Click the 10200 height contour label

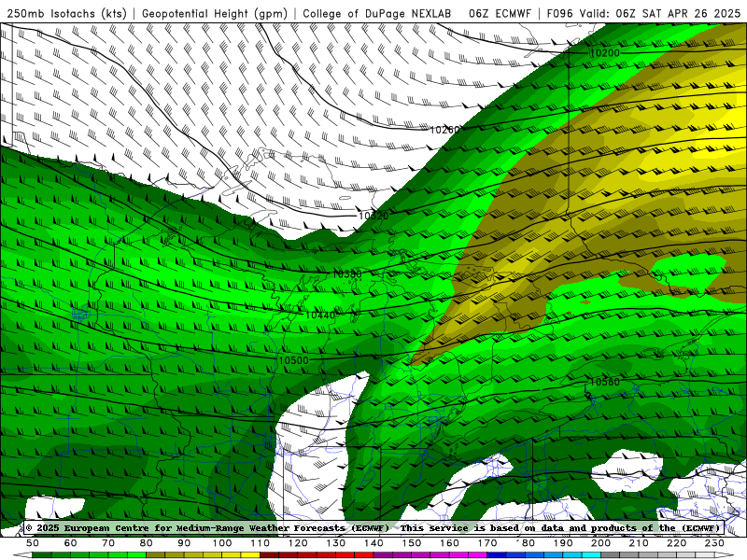pos(604,53)
